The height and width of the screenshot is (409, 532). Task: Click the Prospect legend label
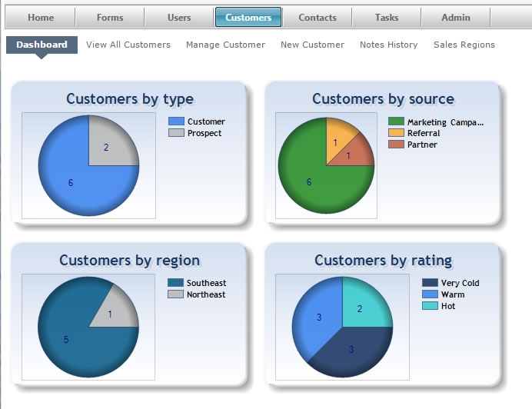click(204, 133)
